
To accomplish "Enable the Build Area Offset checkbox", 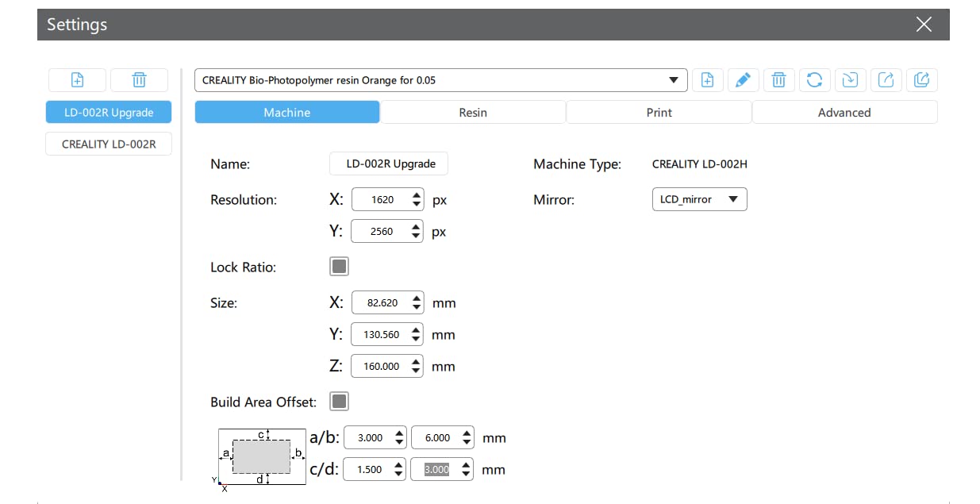I will point(339,402).
